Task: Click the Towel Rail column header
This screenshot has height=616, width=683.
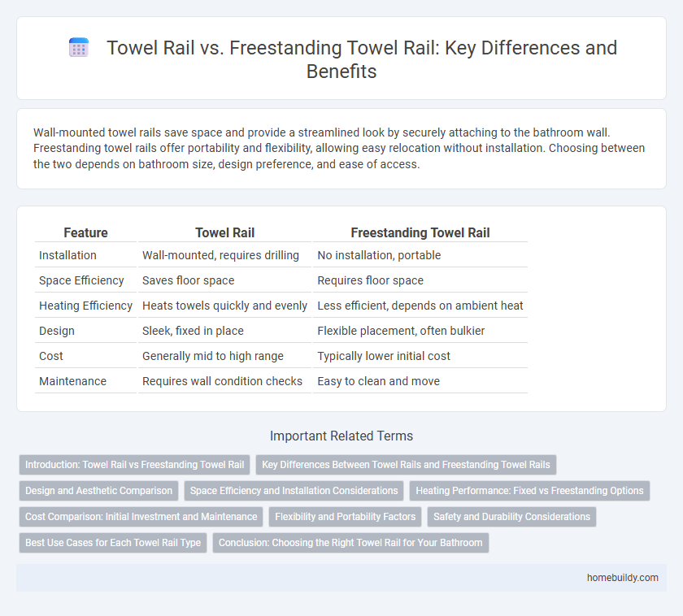Action: (x=224, y=233)
